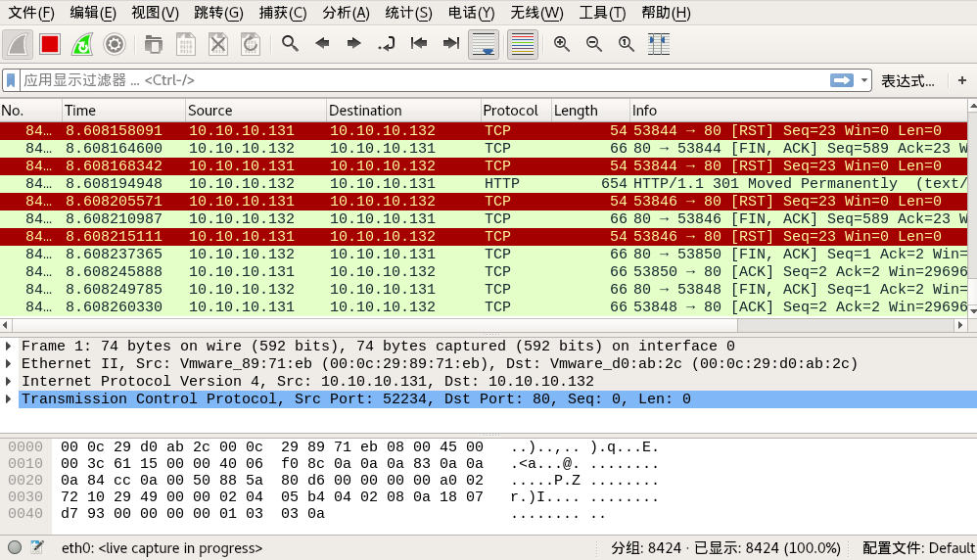Click the start capture shark fin icon

pyautogui.click(x=18, y=44)
